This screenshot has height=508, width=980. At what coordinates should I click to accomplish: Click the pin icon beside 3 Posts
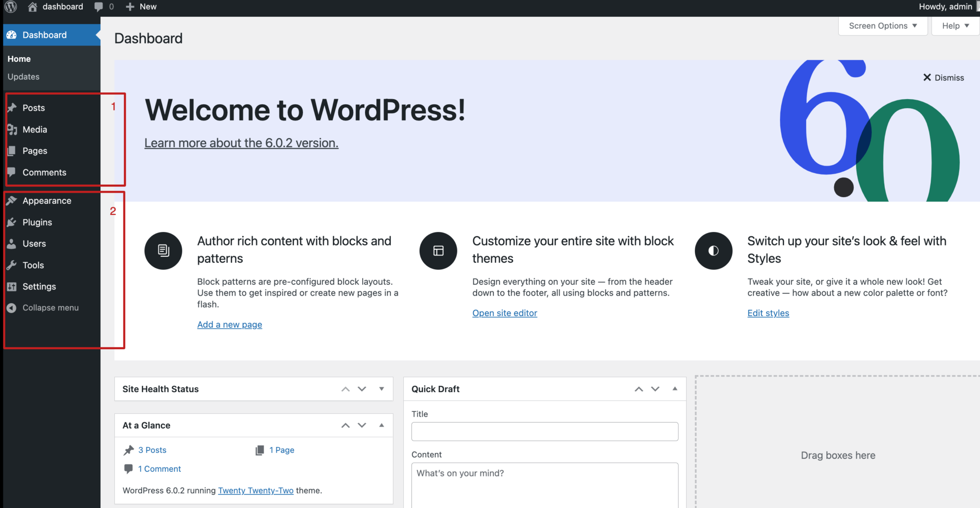[x=128, y=450]
